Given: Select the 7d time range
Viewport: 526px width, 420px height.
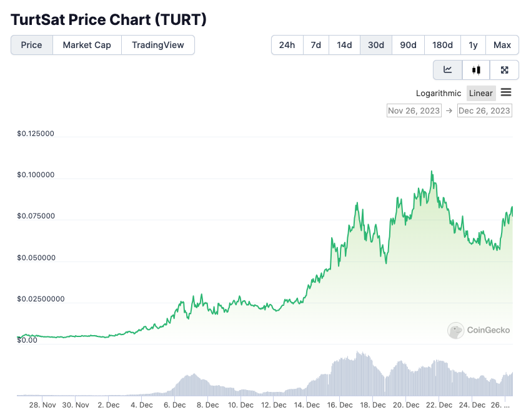Looking at the screenshot, I should [x=316, y=45].
